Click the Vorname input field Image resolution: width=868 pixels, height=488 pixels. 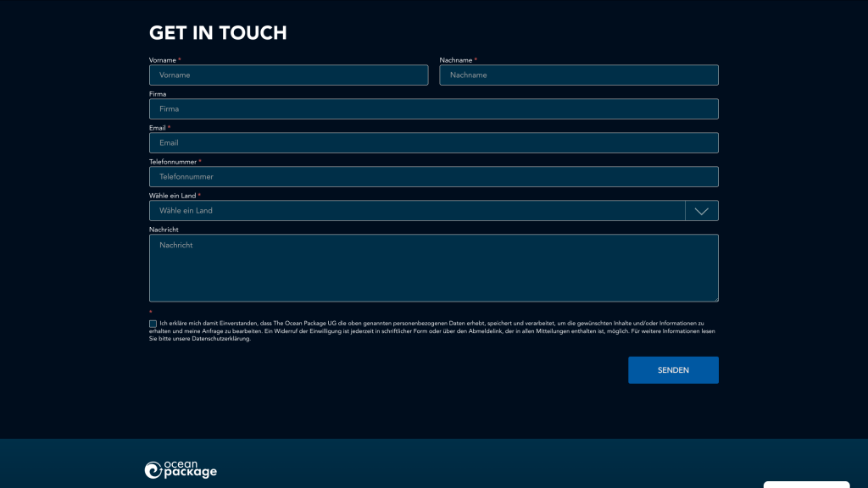click(288, 75)
